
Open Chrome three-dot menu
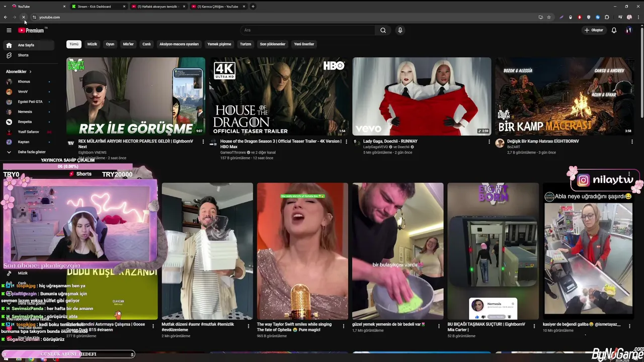click(x=638, y=17)
